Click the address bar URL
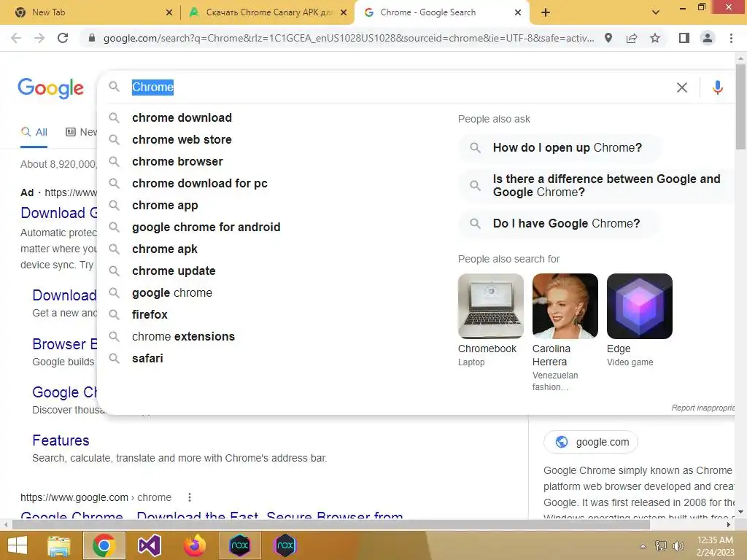Screen dimensions: 747x560 349,38
